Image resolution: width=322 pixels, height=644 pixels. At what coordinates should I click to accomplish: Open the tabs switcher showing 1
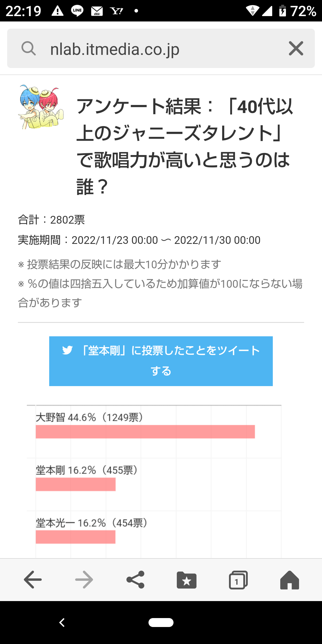pyautogui.click(x=238, y=580)
